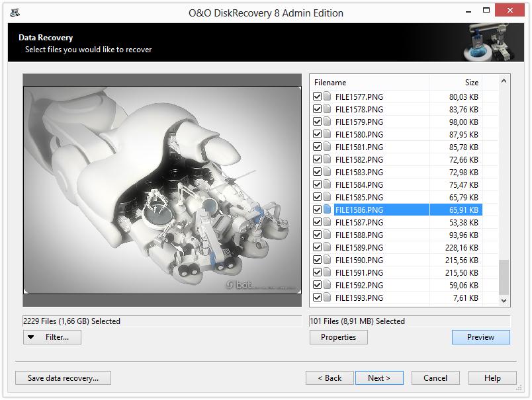Click the 2229 Files Selected status field
The height and width of the screenshot is (400, 532).
pos(162,321)
